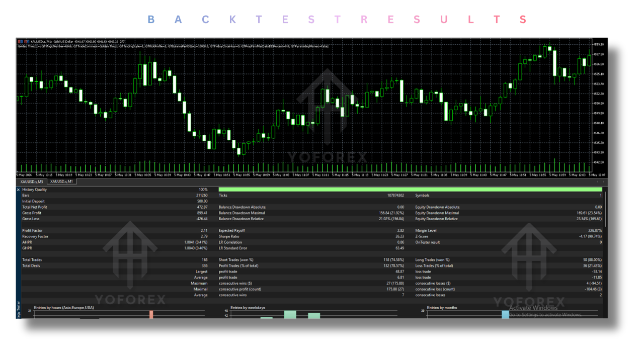Click the Activate Windows watermark text
This screenshot has height=362, width=644.
(x=533, y=308)
